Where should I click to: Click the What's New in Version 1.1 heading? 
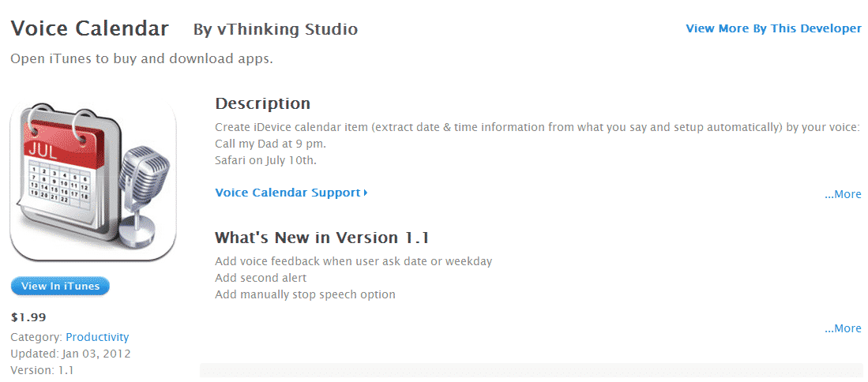point(321,238)
